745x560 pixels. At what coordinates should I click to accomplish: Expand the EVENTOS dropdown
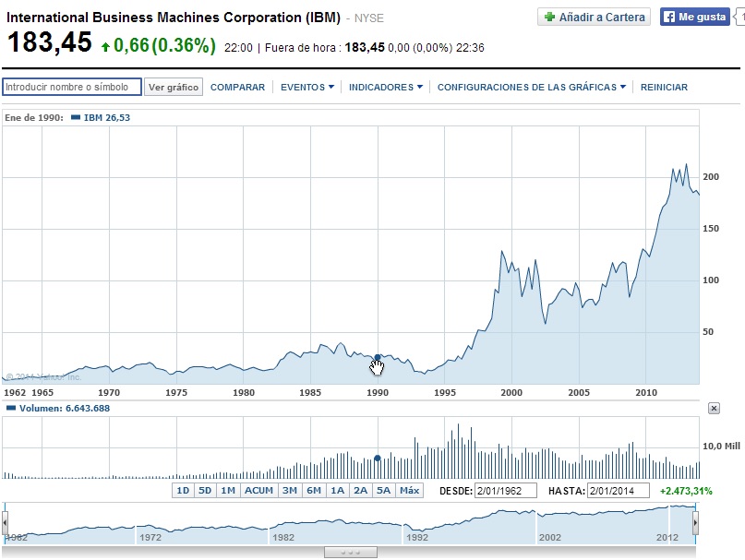[307, 88]
